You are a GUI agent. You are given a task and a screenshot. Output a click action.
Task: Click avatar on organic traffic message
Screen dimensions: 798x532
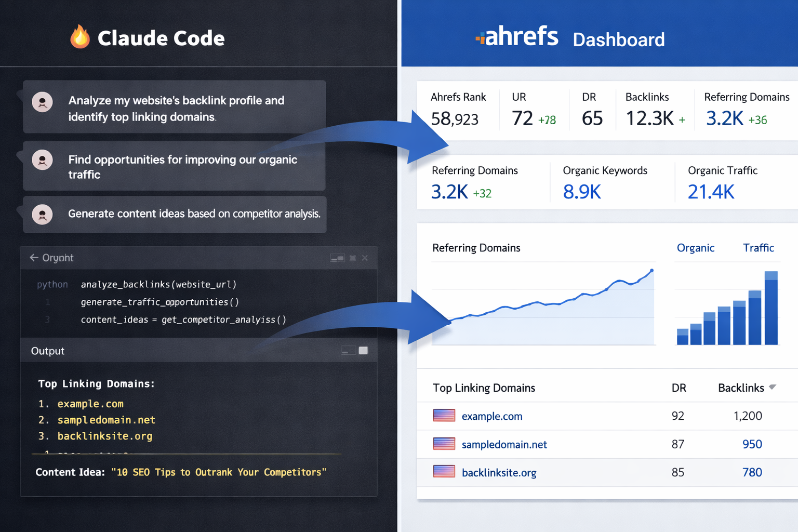43,160
